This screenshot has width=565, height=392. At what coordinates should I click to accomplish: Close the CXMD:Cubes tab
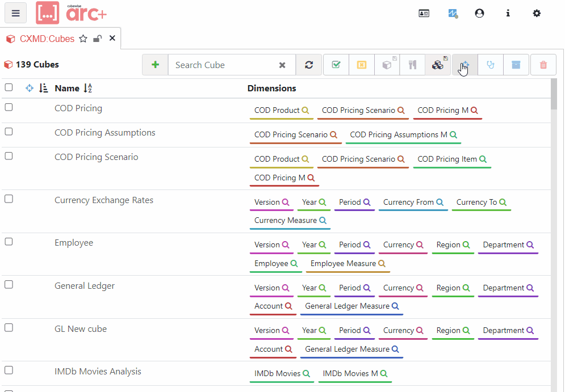112,38
